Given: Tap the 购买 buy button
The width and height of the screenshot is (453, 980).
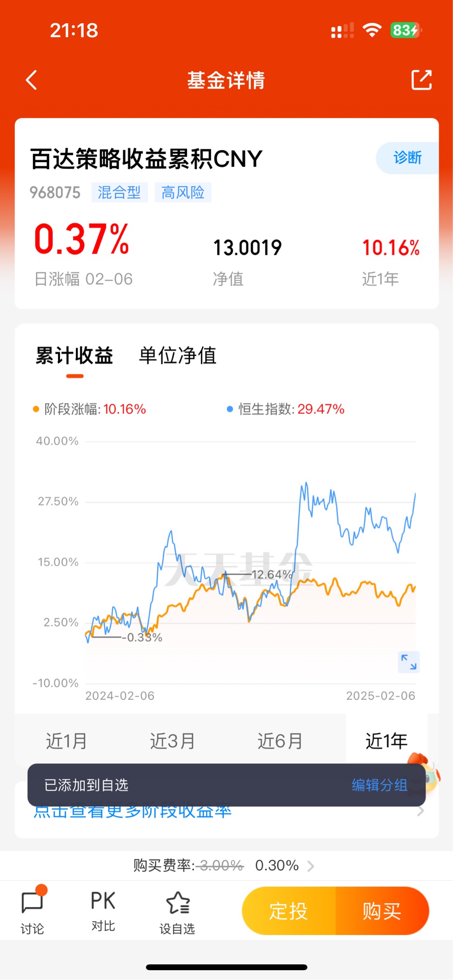Looking at the screenshot, I should tap(382, 911).
